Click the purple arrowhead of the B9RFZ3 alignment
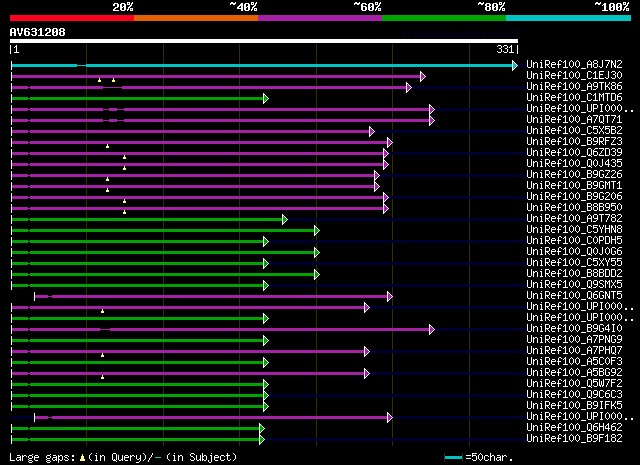Screen dimensions: 640x465 [390, 142]
